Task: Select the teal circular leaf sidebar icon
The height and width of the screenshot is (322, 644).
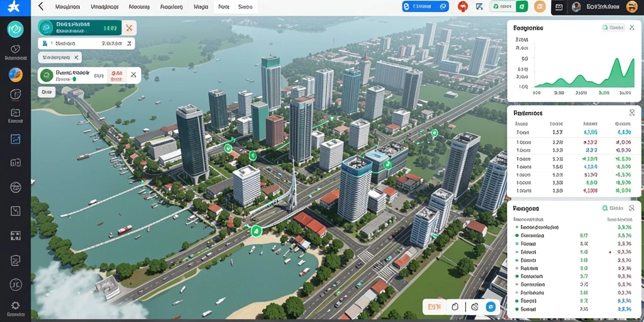Action: tap(15, 29)
